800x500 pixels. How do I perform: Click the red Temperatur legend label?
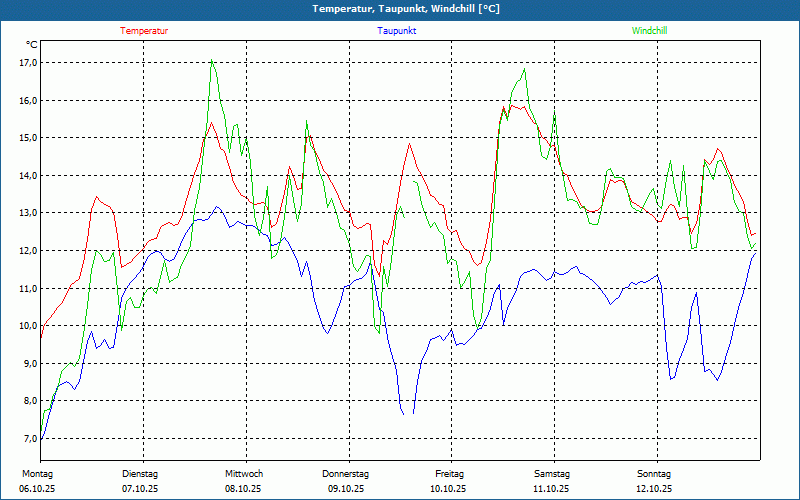[x=144, y=31]
